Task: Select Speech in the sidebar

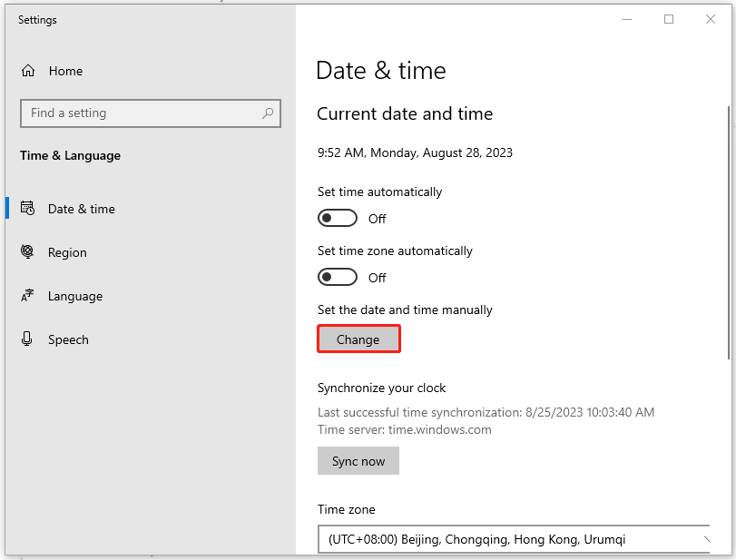Action: 68,339
